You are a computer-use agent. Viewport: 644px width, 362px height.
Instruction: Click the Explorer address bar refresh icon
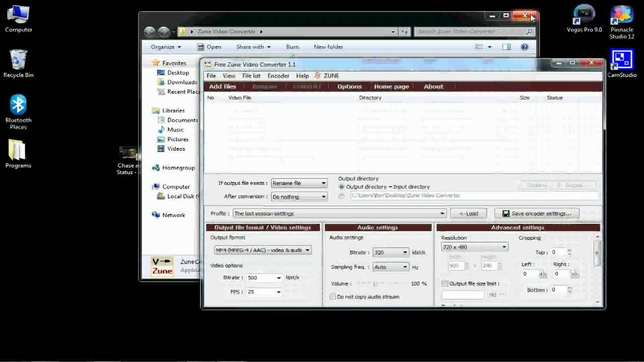point(405,32)
